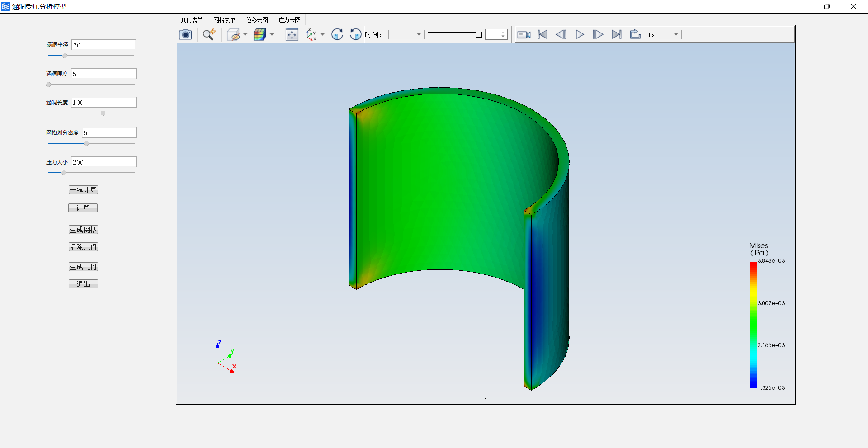Screen dimensions: 868x448
Task: Click the 退出 button
Action: 83,284
